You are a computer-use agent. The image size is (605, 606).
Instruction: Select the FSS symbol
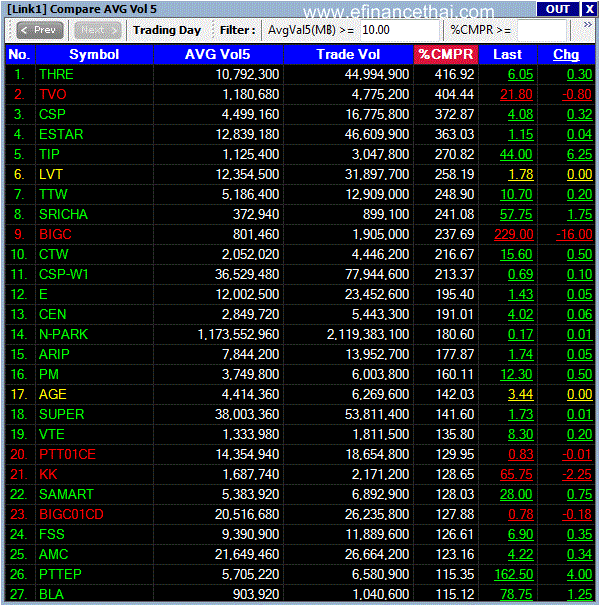[52, 535]
